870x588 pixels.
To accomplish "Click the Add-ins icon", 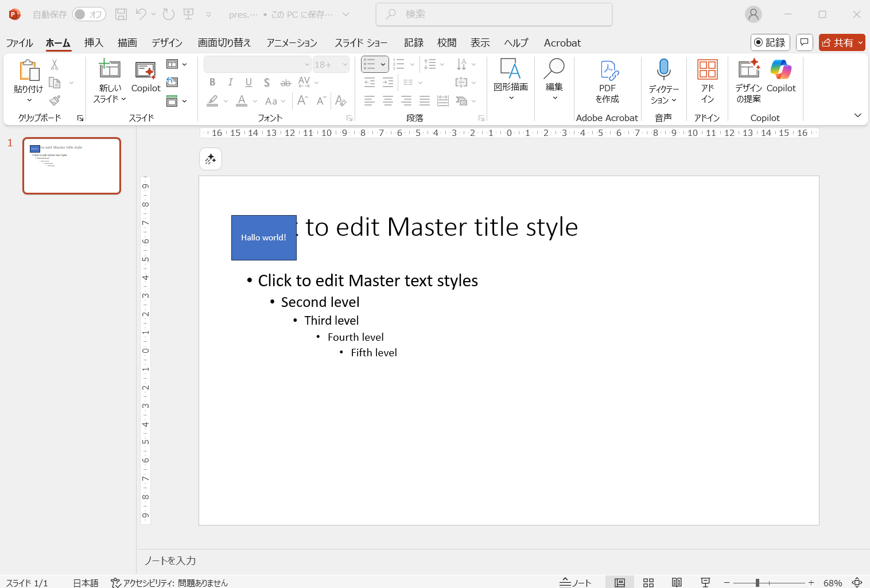I will pos(707,70).
